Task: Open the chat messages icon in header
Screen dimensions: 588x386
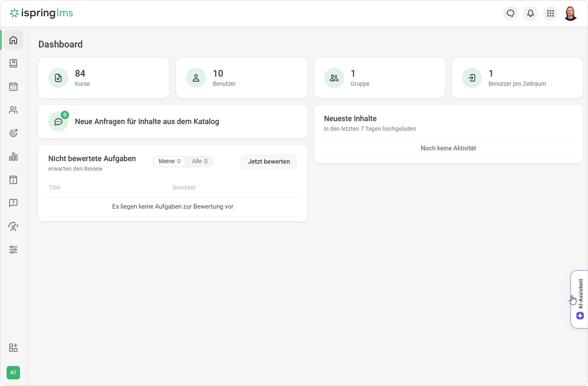Action: click(x=510, y=13)
